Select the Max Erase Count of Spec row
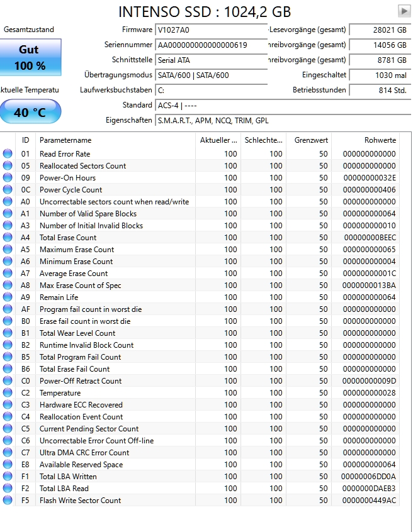The height and width of the screenshot is (532, 413). (200, 285)
